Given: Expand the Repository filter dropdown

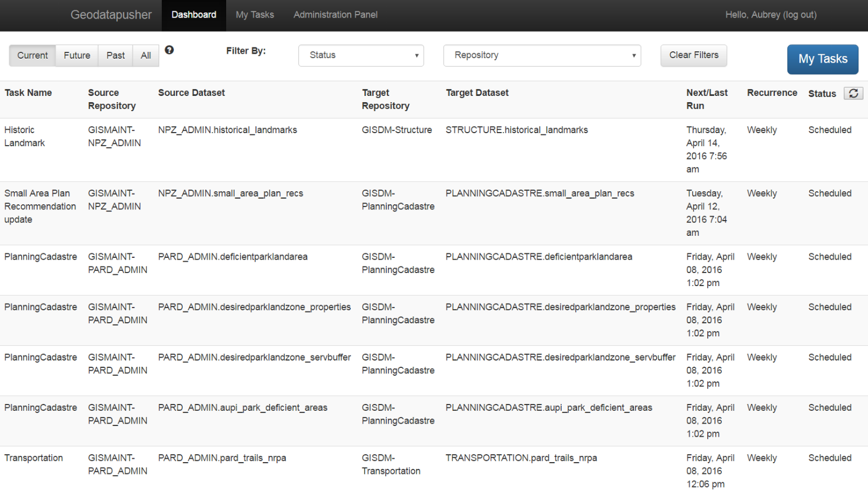Looking at the screenshot, I should (x=541, y=55).
